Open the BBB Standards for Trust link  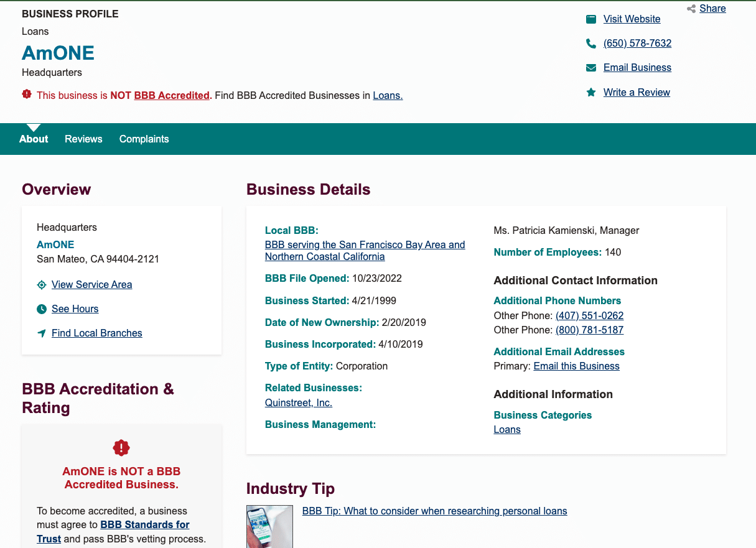point(144,525)
